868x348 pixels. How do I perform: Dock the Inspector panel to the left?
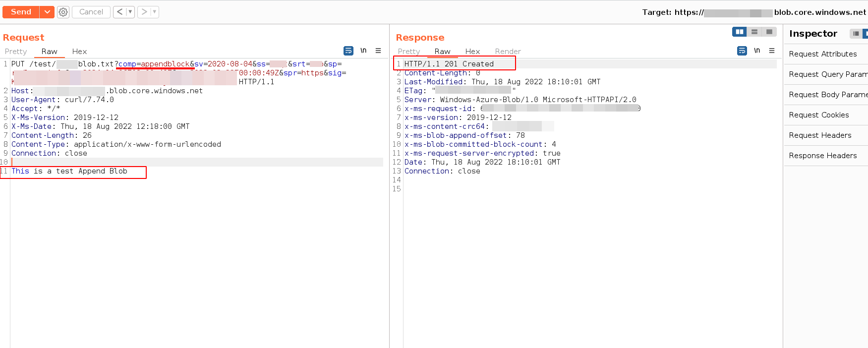click(856, 34)
